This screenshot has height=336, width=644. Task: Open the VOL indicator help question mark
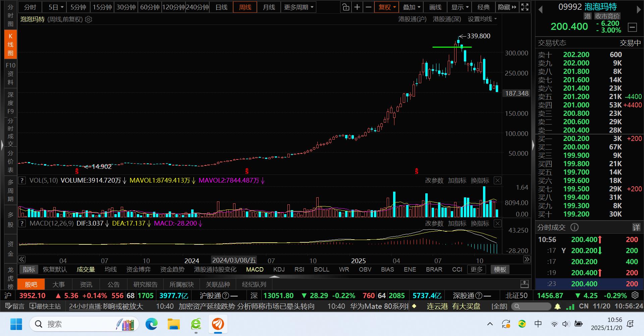22,181
